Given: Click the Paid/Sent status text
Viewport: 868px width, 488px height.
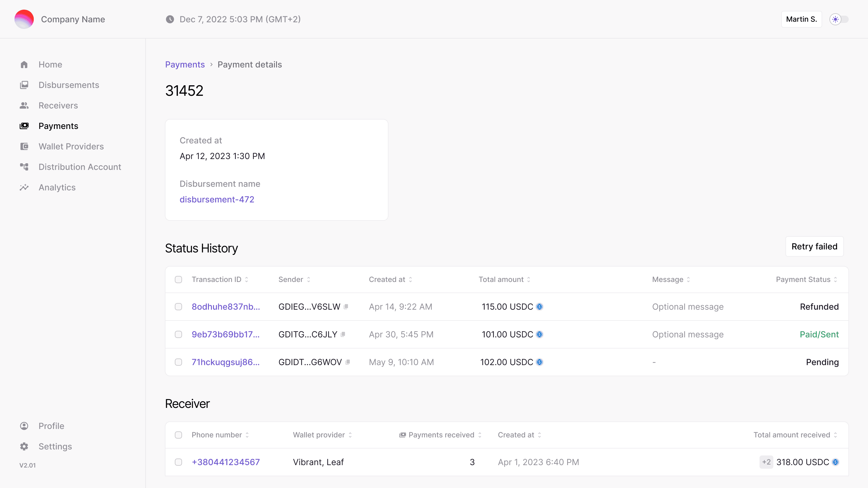Looking at the screenshot, I should tap(819, 334).
